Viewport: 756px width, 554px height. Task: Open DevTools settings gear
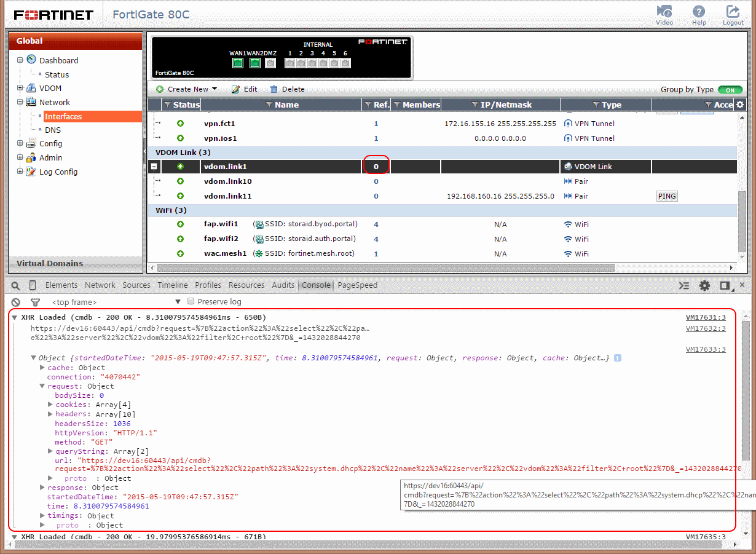705,285
